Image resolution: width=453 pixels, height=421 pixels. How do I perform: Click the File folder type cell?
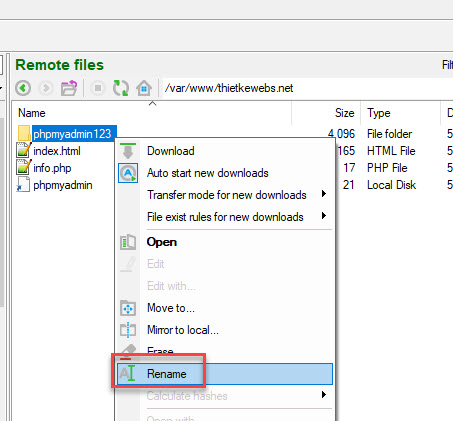(389, 134)
